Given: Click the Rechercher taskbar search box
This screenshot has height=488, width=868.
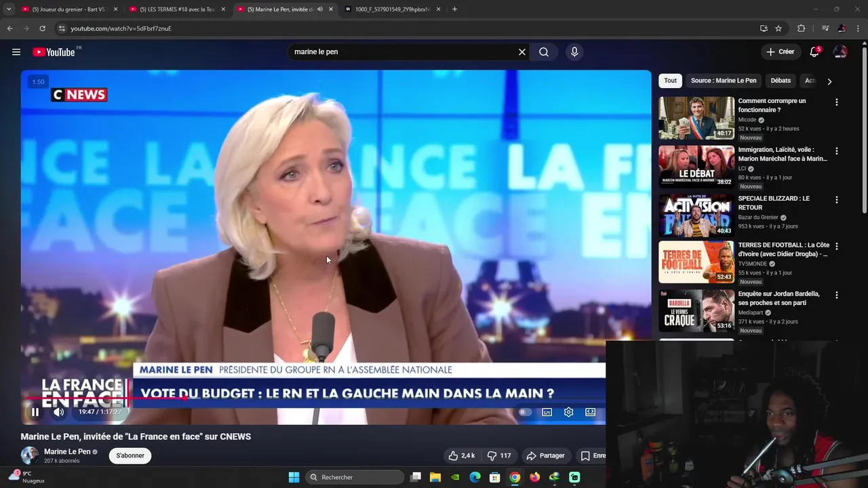Looking at the screenshot, I should pyautogui.click(x=354, y=477).
